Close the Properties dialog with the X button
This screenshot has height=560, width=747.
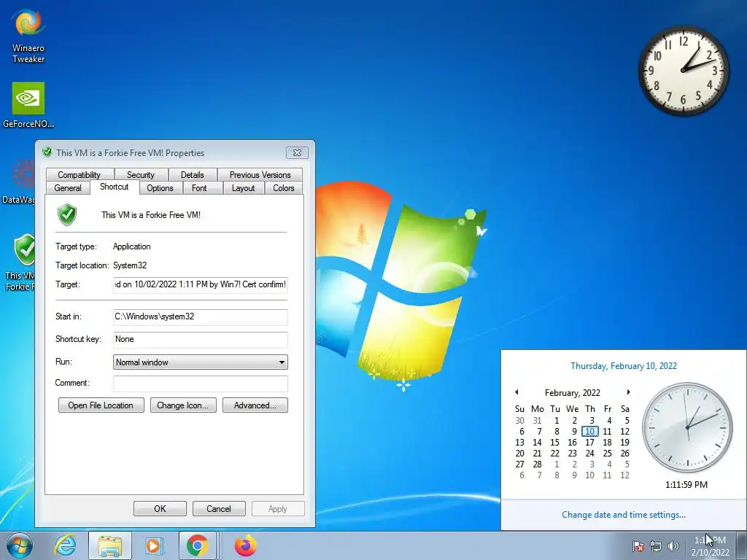pos(298,153)
